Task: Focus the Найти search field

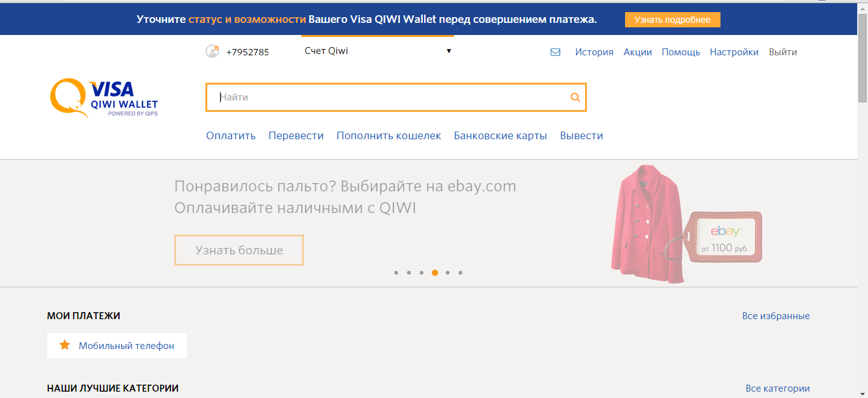Action: (396, 97)
